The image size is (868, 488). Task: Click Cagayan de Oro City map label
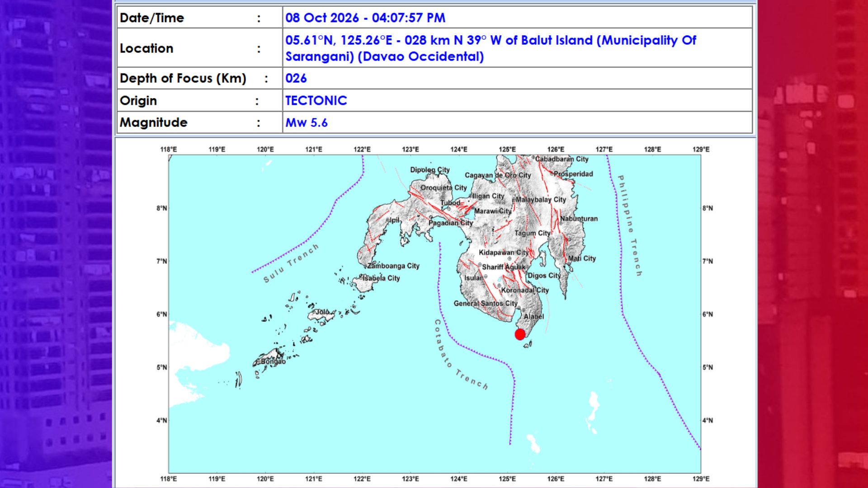(498, 175)
